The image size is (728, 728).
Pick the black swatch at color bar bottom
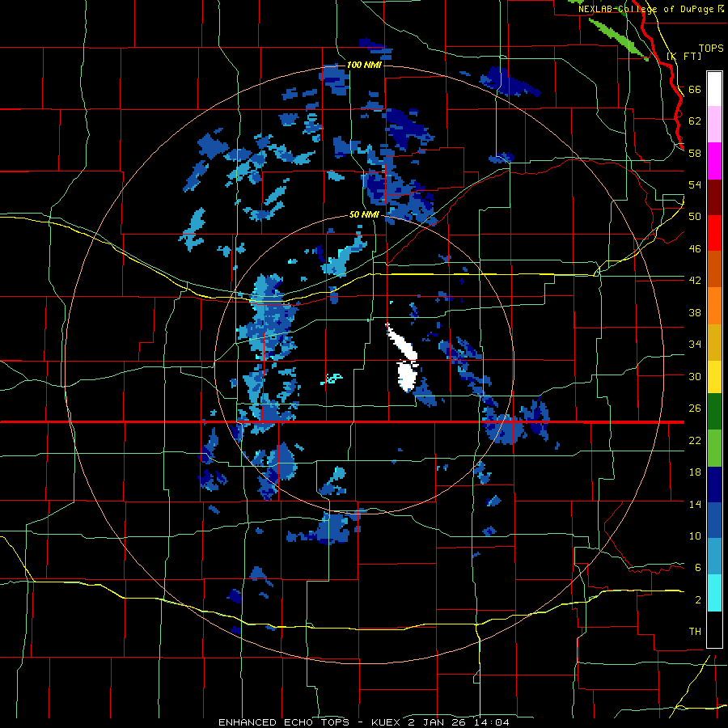714,629
